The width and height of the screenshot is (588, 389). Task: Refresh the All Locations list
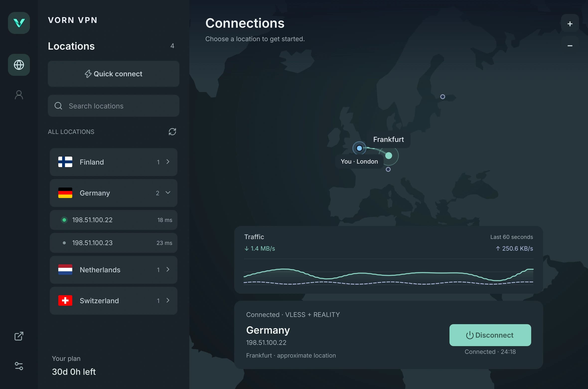coord(172,132)
